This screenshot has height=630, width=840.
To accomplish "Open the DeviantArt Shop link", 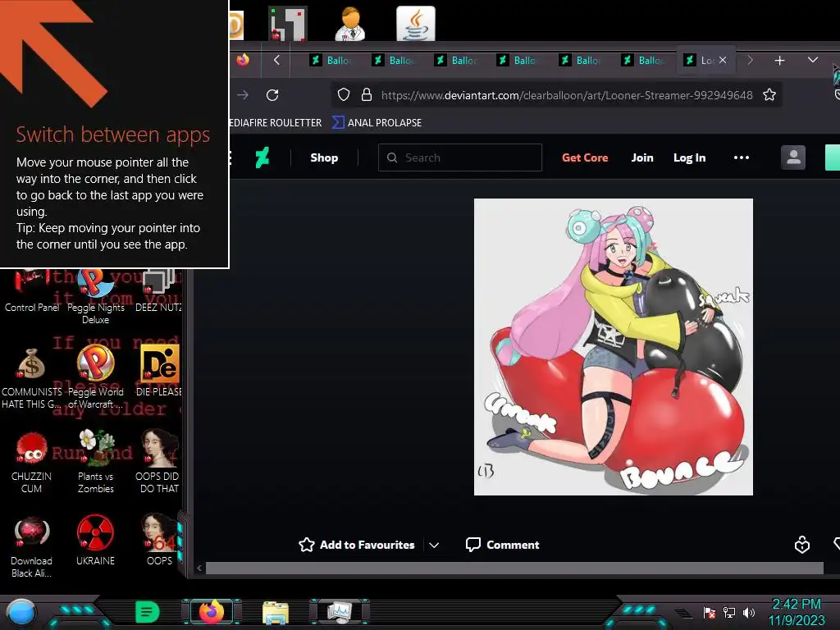I will tap(324, 157).
